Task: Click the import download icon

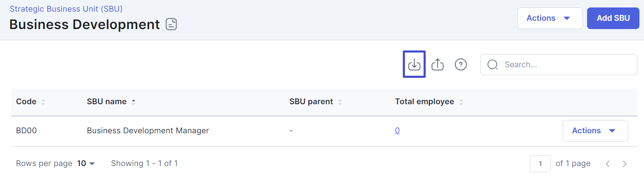Action: (x=414, y=64)
